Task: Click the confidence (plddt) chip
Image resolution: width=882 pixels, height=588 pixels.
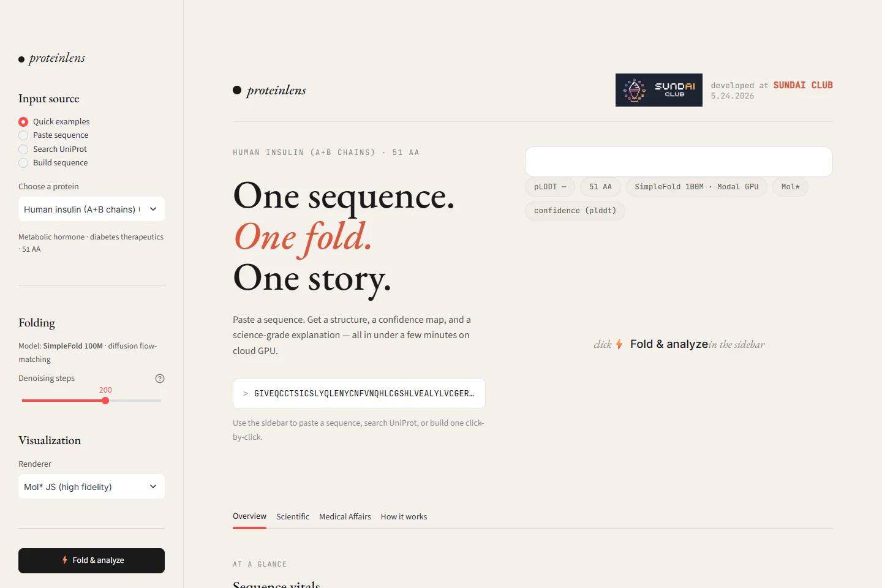Action: click(575, 211)
